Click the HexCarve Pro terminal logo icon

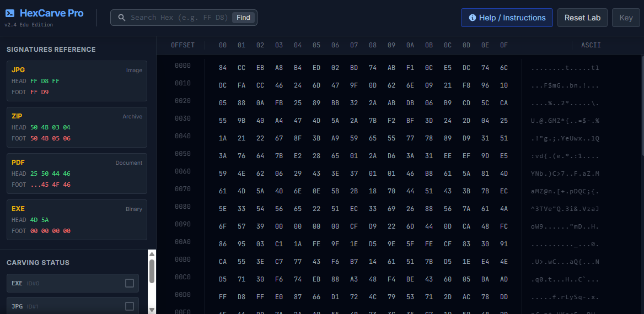pos(10,13)
